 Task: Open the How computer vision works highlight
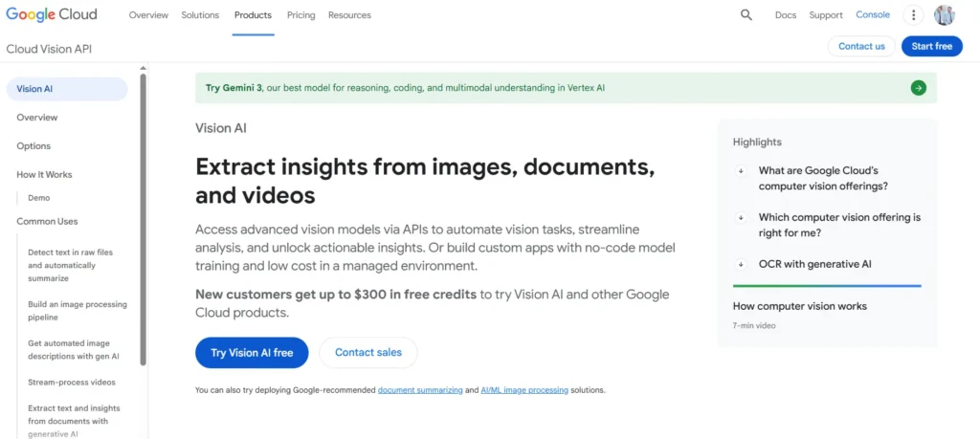[x=799, y=306]
